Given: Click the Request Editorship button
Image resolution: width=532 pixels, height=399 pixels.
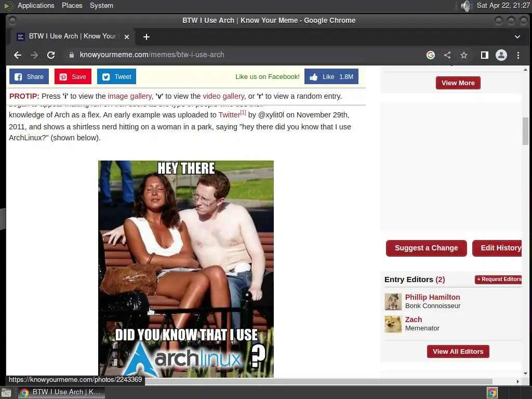Looking at the screenshot, I should (498, 279).
